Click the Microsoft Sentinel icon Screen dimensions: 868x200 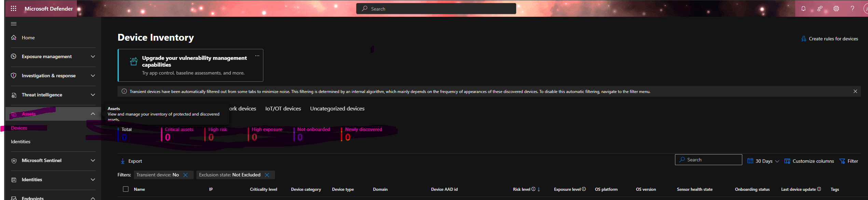tap(14, 161)
